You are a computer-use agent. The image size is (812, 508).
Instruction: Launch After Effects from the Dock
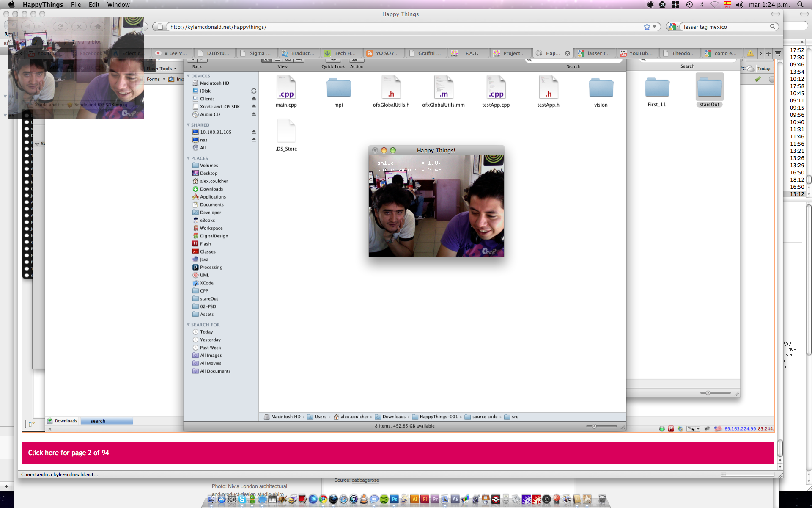click(x=455, y=500)
